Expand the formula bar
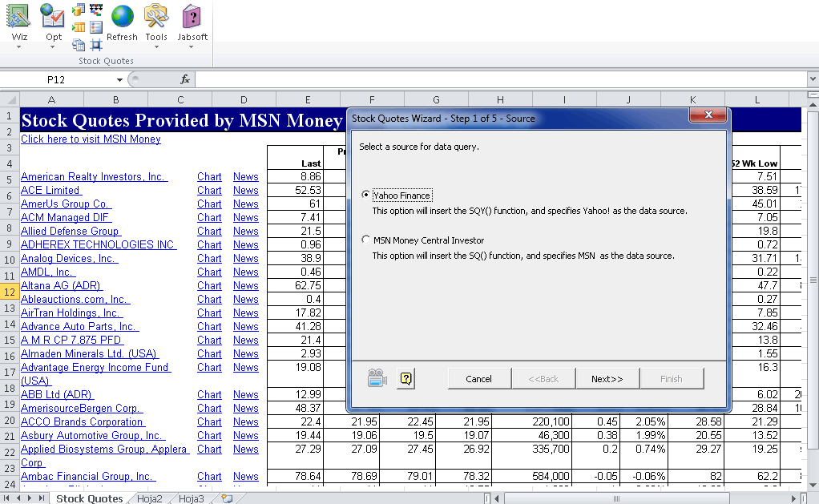Image resolution: width=819 pixels, height=504 pixels. (x=813, y=79)
